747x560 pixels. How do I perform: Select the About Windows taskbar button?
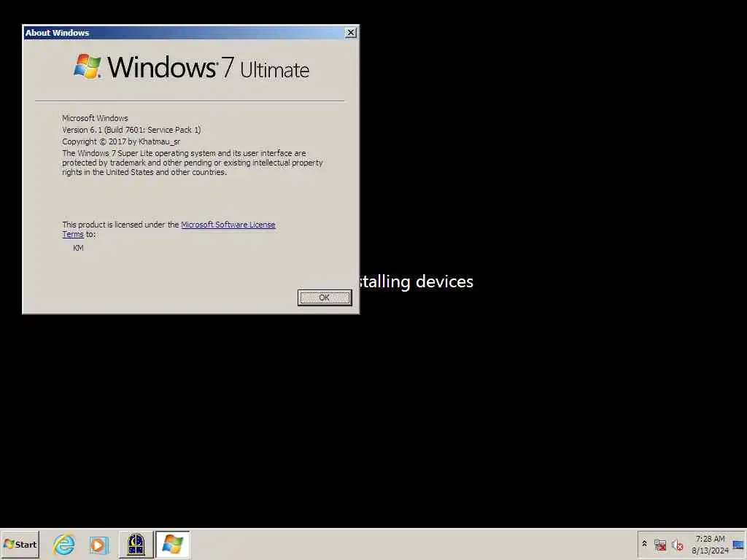click(172, 544)
